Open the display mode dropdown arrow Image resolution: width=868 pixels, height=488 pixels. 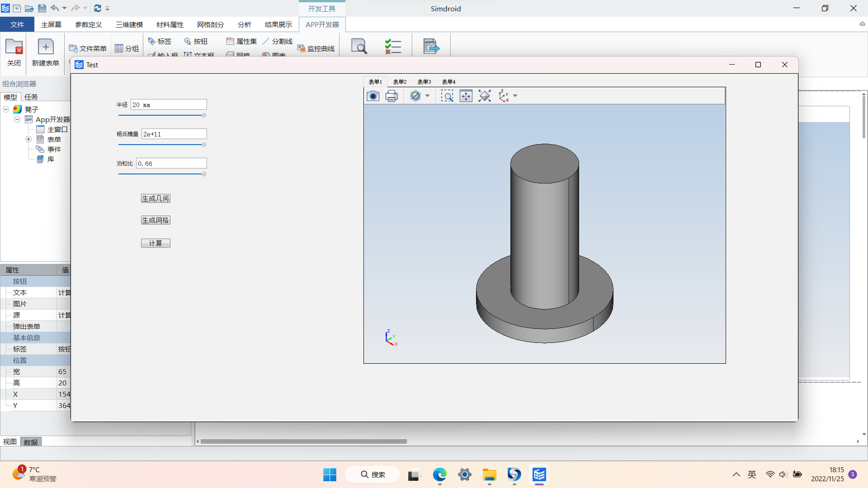427,96
